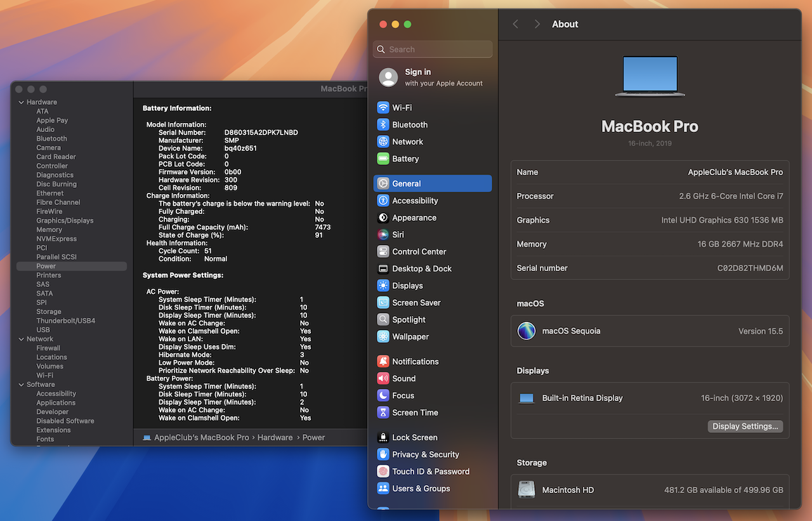
Task: Open Bluetooth icon in System Settings sidebar
Action: click(383, 125)
